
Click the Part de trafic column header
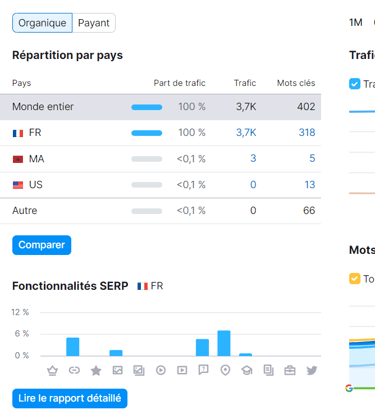[x=179, y=83]
